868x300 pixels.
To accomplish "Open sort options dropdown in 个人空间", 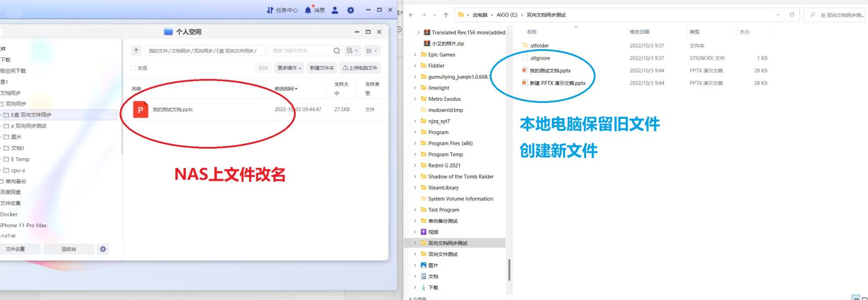I will point(352,51).
